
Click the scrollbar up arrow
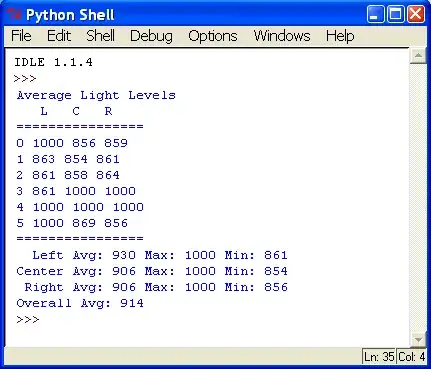click(x=418, y=56)
